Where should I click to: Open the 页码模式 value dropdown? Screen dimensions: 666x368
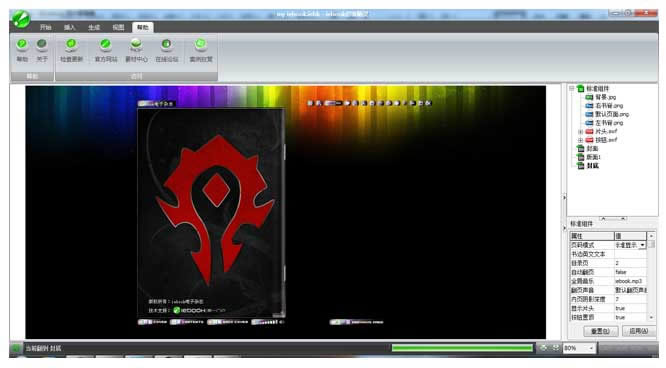click(642, 245)
